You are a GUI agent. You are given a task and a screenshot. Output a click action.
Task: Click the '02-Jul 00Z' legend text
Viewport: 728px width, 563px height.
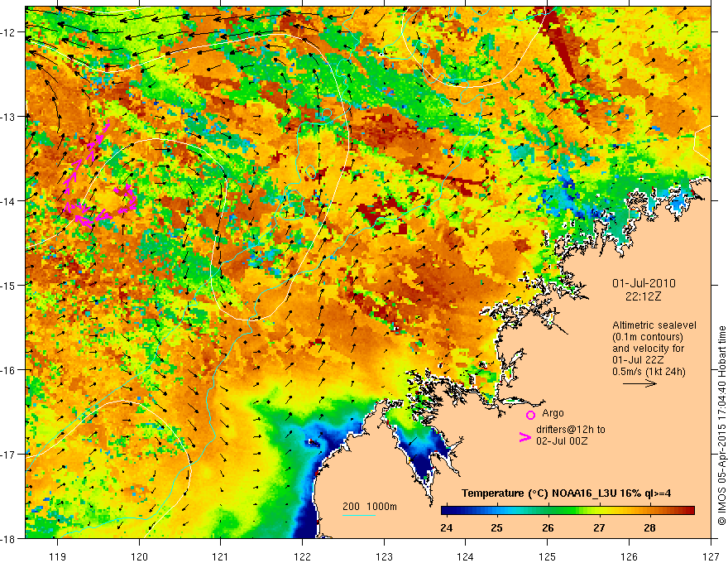[x=562, y=440]
